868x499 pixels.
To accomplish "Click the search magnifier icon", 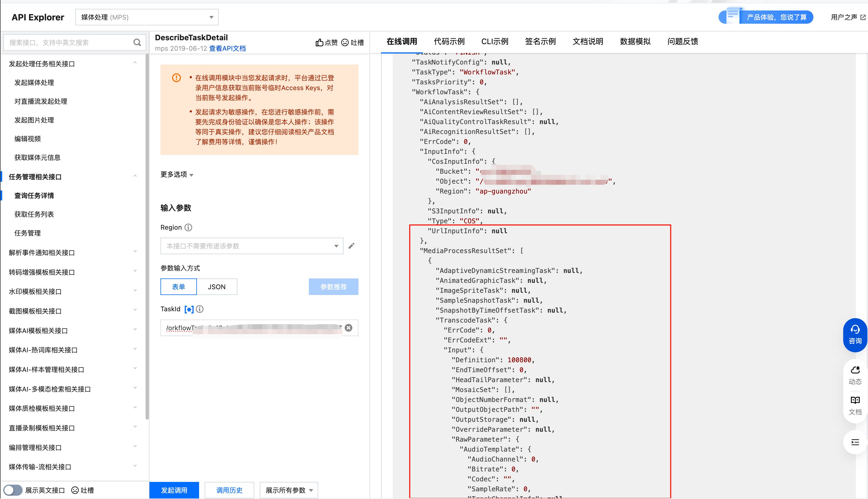I will 137,42.
